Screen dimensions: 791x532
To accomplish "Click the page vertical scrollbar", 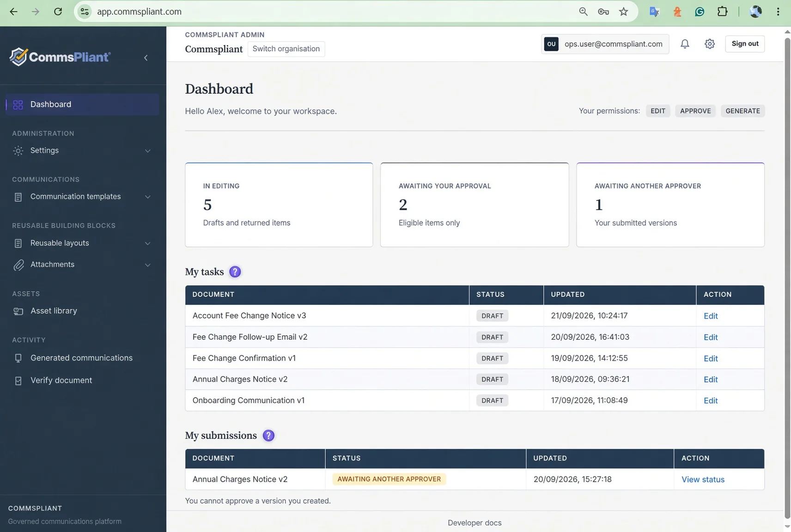I will pyautogui.click(x=787, y=277).
